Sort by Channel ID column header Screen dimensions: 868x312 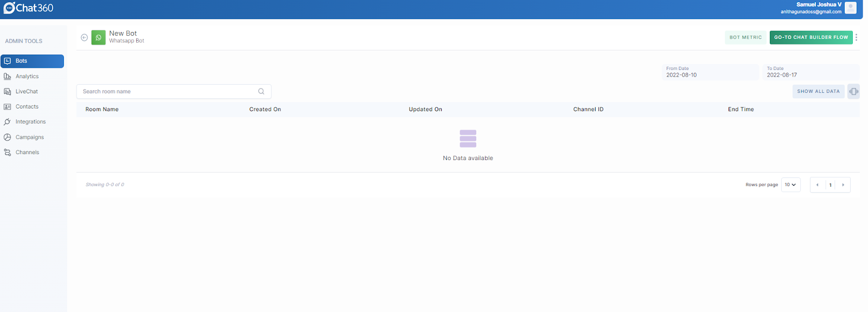[588, 110]
